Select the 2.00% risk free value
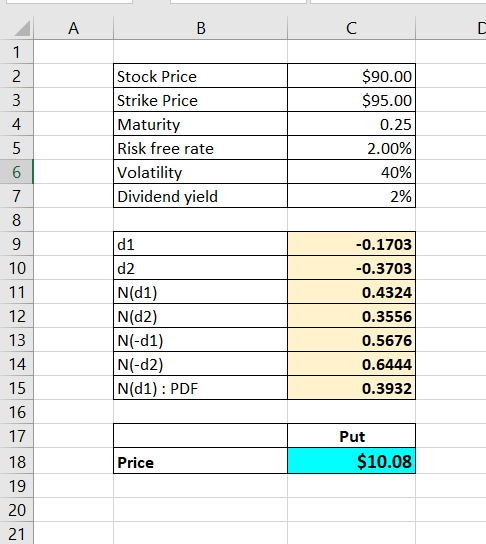486x544 pixels. click(351, 148)
